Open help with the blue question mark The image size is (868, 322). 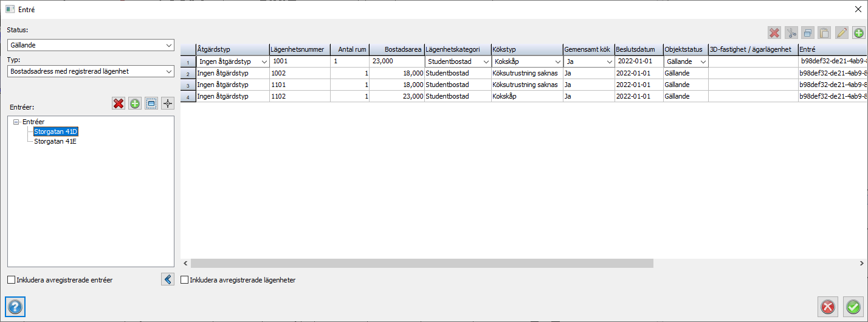tap(15, 307)
